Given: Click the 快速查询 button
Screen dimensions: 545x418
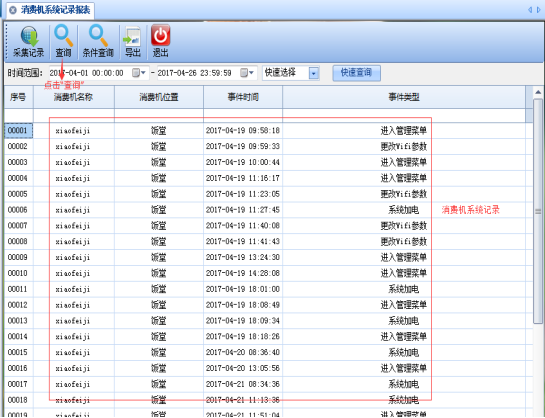Looking at the screenshot, I should coord(356,73).
